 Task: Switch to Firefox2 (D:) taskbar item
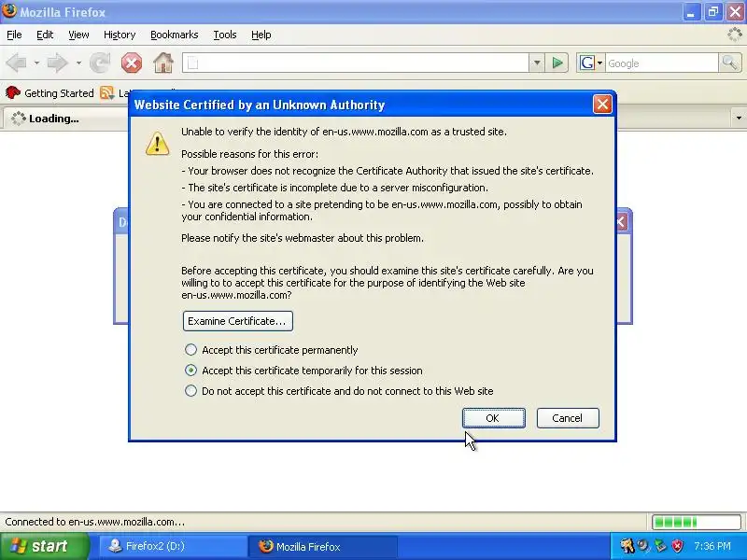click(172, 546)
